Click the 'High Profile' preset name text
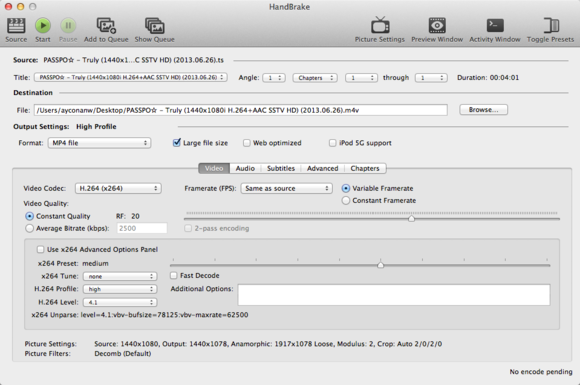 point(96,126)
